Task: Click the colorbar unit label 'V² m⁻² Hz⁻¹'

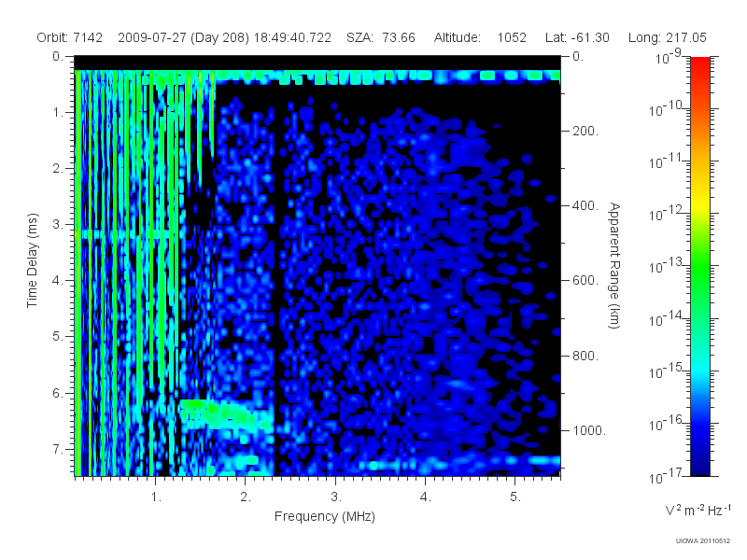Action: click(x=698, y=510)
